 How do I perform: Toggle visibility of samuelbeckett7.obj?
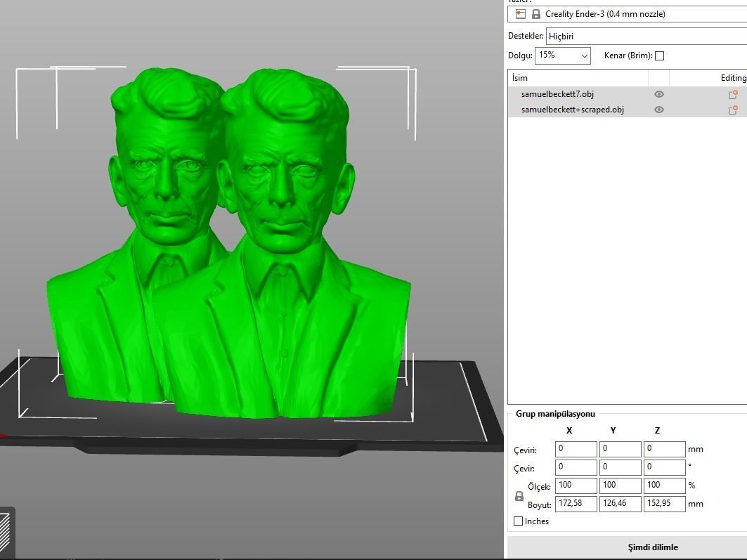[659, 94]
